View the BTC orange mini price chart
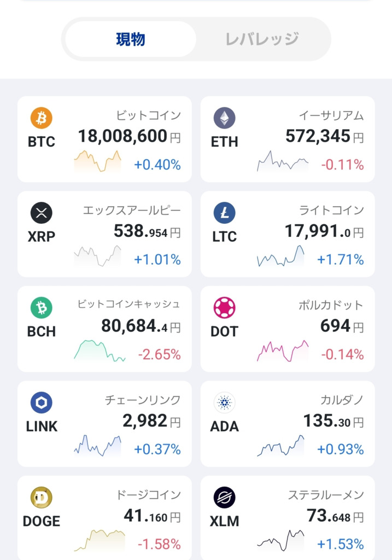 (x=97, y=161)
